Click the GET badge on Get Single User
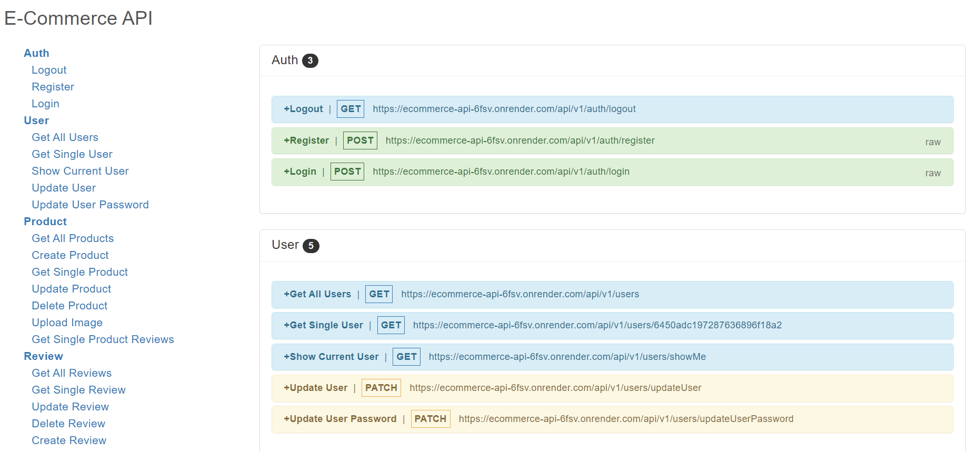 click(x=391, y=325)
